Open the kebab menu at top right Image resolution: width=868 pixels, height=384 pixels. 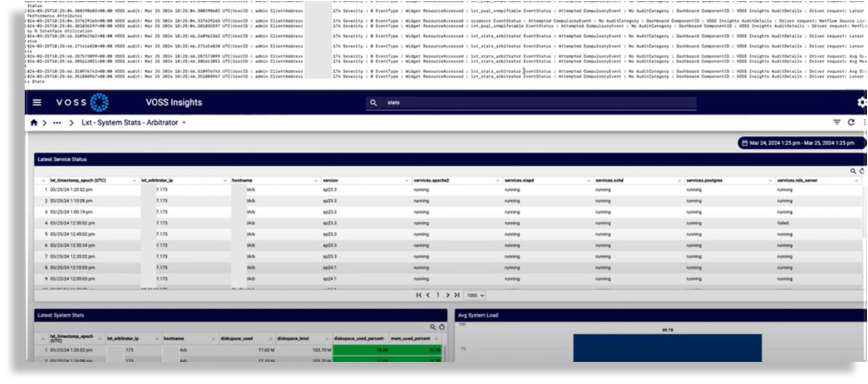(x=866, y=121)
